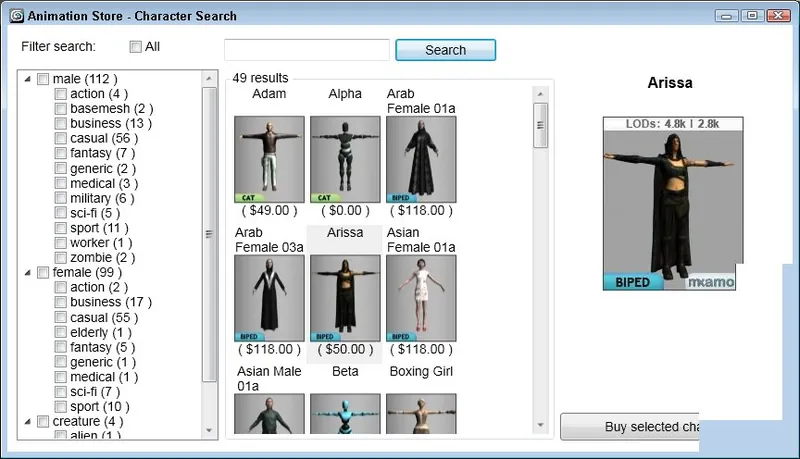Tick the male action (4) checkbox

[x=61, y=94]
